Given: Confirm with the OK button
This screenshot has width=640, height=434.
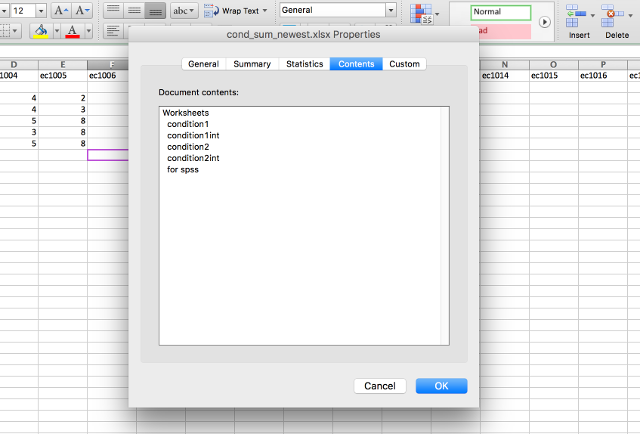Looking at the screenshot, I should coord(442,386).
